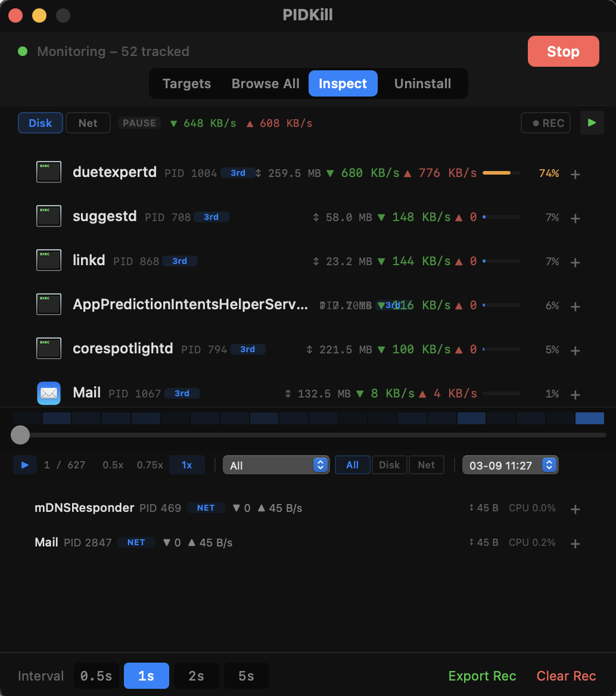Toggle recording with the REC button
Viewport: 616px width, 696px height.
click(546, 123)
